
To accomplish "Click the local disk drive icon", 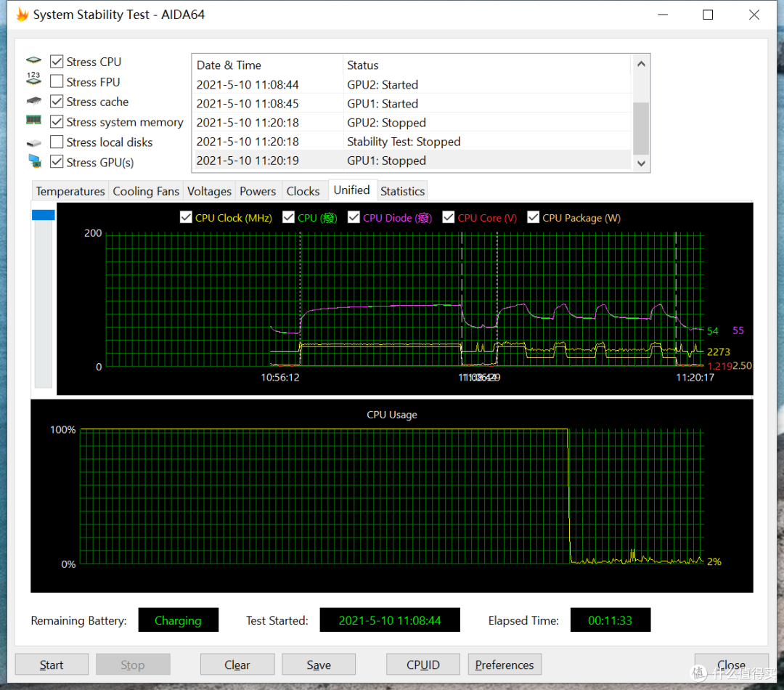I will click(33, 143).
